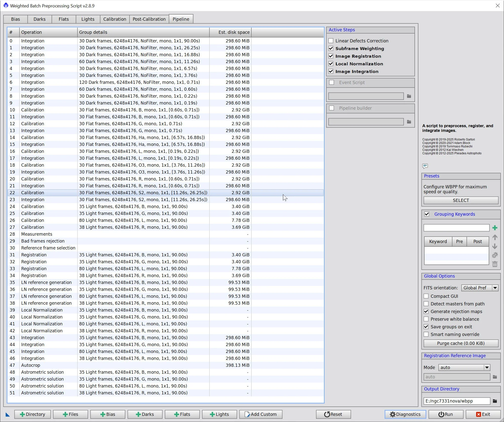This screenshot has height=422, width=504.
Task: Uncheck Local Normalization step
Action: tap(331, 64)
